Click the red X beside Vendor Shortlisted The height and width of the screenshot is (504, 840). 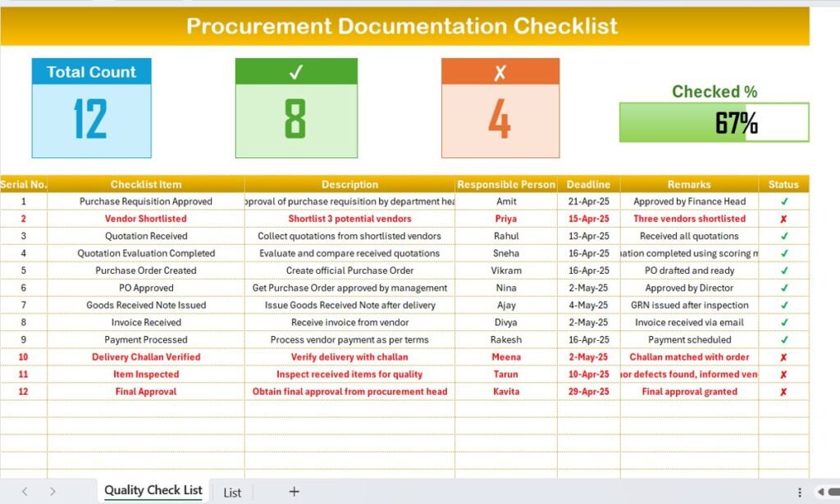pyautogui.click(x=783, y=218)
